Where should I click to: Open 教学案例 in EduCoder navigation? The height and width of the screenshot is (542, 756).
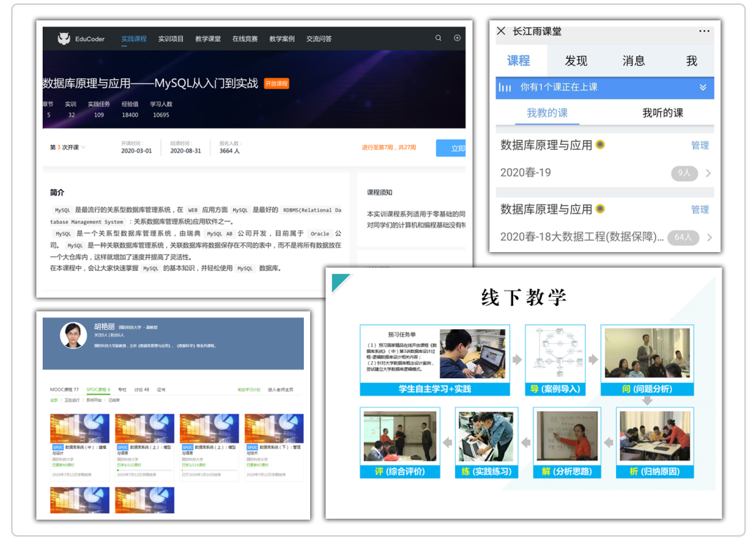282,39
